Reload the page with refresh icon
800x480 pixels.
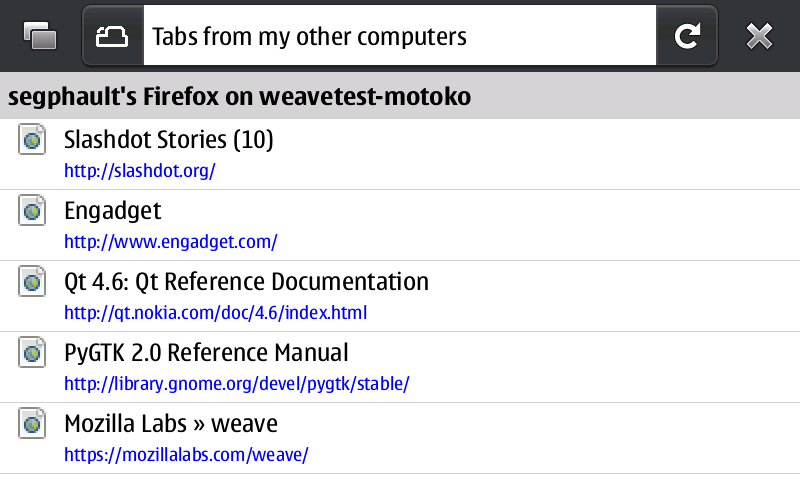tap(687, 36)
